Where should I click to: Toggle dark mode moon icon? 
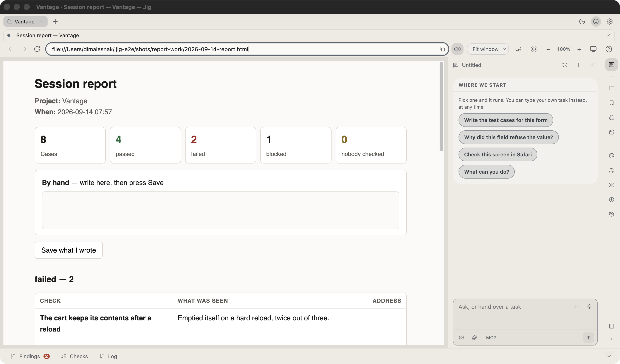click(582, 22)
